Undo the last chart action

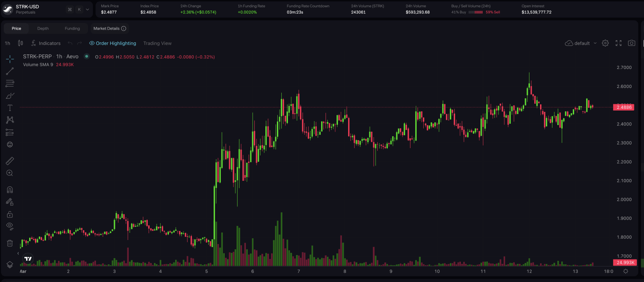[x=70, y=43]
